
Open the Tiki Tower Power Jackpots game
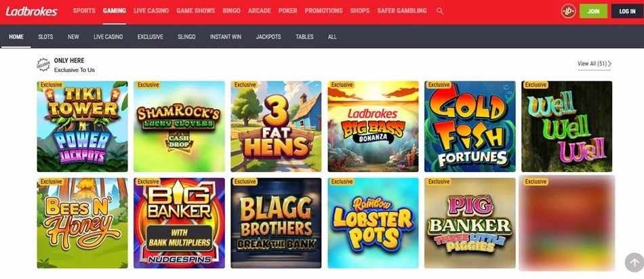[x=82, y=127]
